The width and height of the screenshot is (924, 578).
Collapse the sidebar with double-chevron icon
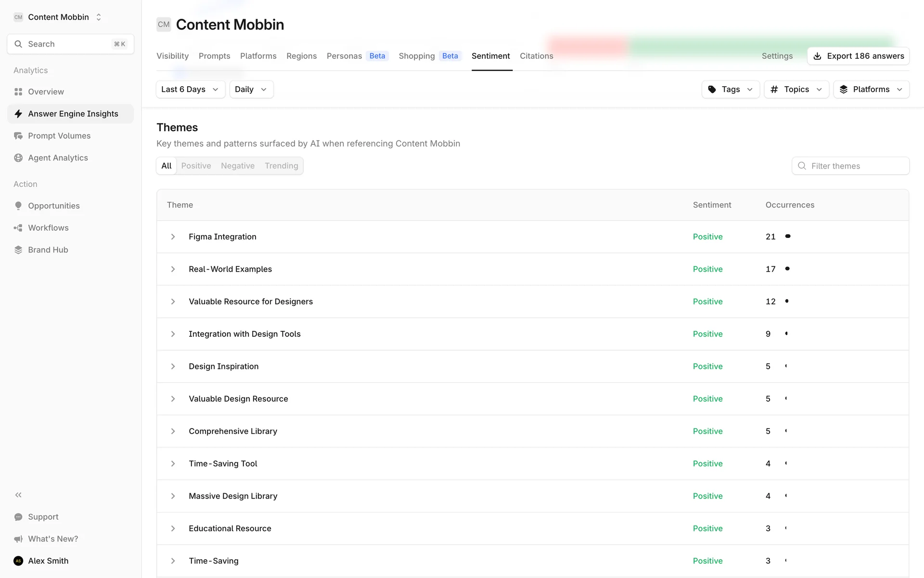[18, 495]
